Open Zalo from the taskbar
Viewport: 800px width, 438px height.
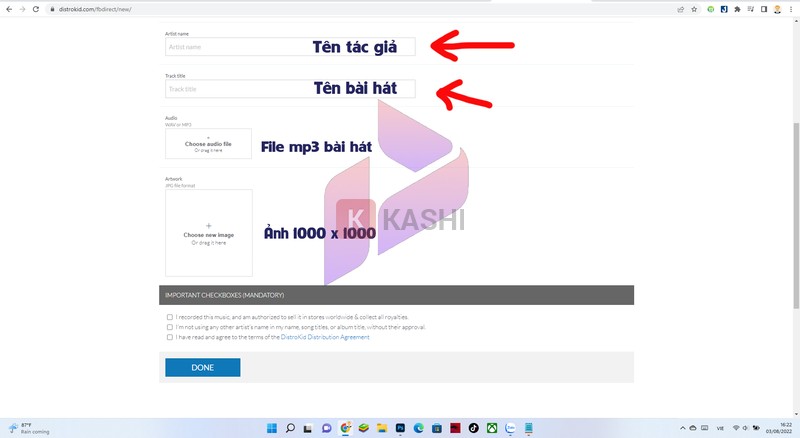[510, 428]
